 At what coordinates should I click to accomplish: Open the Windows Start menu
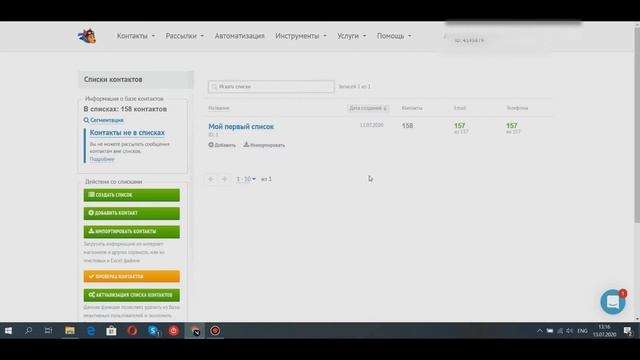(8, 331)
